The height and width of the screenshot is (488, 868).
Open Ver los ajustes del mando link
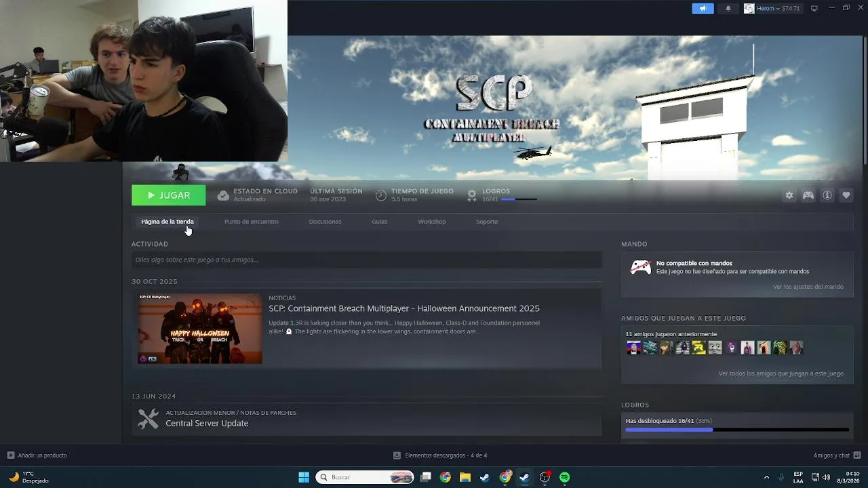tap(808, 287)
